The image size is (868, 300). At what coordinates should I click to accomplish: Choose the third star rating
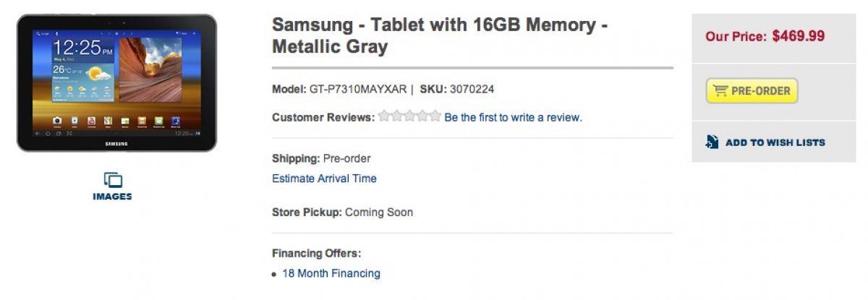(409, 116)
